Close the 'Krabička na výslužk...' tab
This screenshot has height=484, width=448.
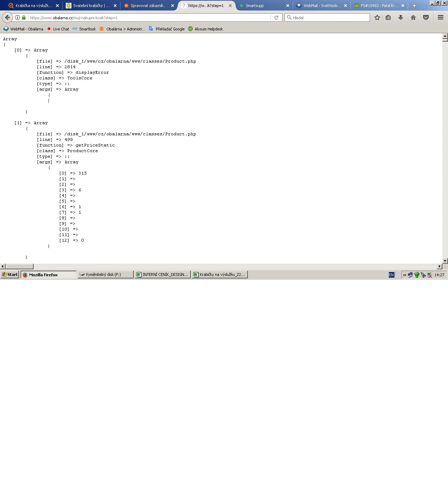[57, 6]
